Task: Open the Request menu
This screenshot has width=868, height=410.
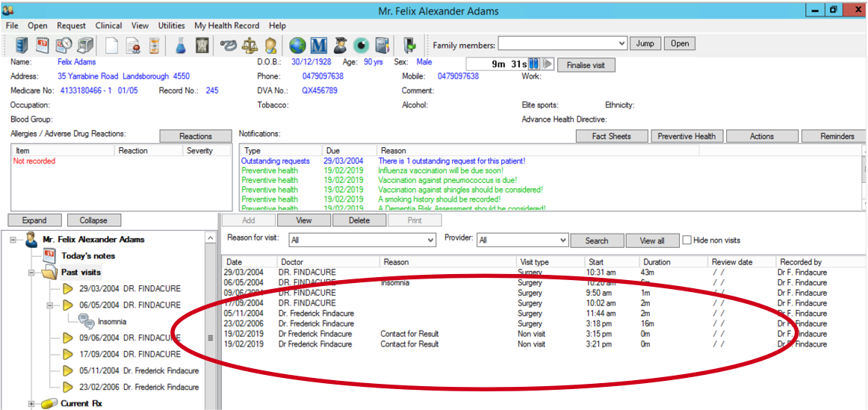Action: (x=72, y=25)
